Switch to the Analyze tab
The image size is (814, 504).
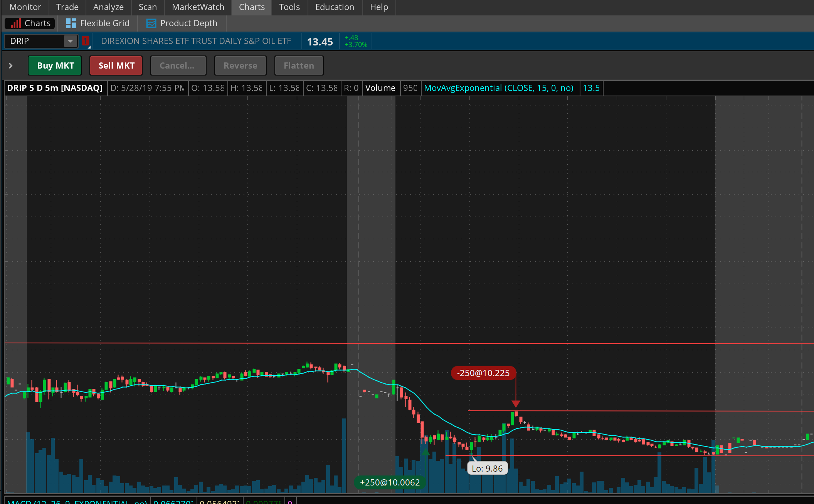point(108,7)
